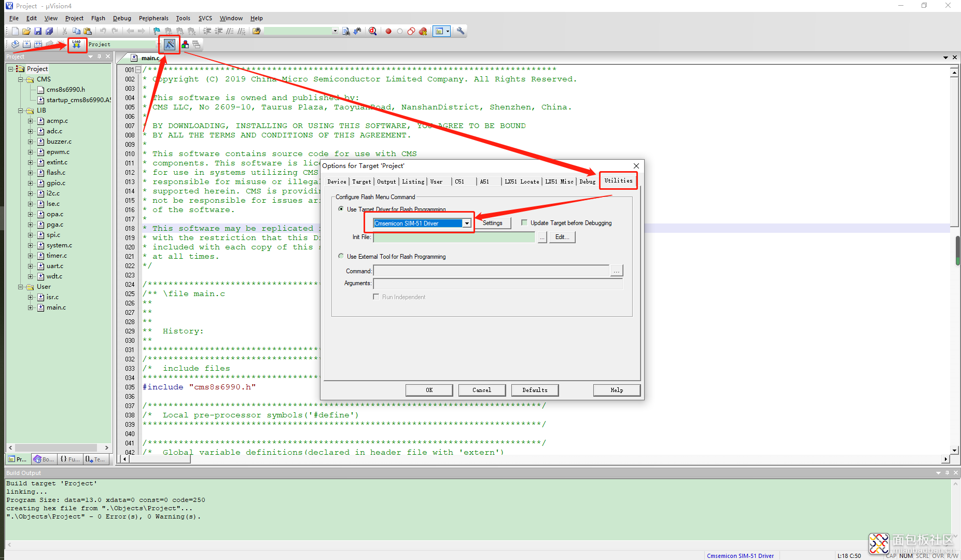Click the Disable all breakpoints icon
Viewport: 961px width, 560px height.
[x=411, y=31]
